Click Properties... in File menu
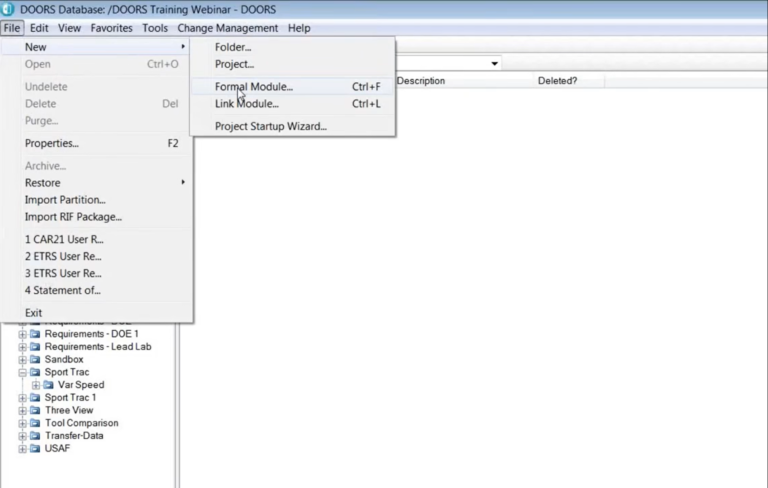The height and width of the screenshot is (488, 768). pyautogui.click(x=96, y=143)
